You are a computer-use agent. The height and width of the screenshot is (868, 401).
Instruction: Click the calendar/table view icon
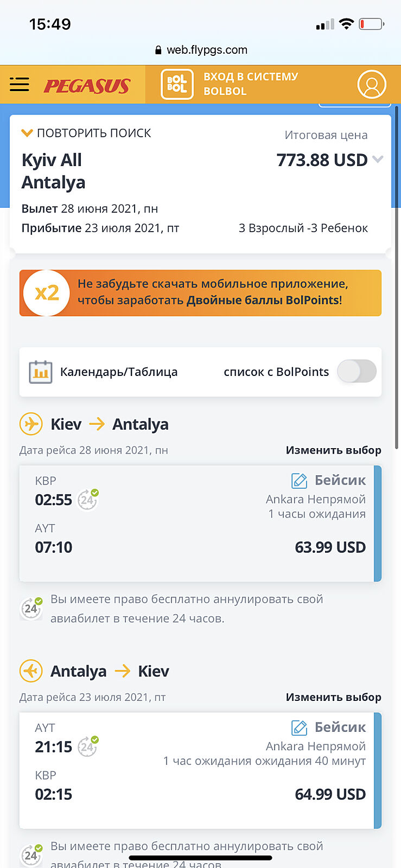[40, 372]
